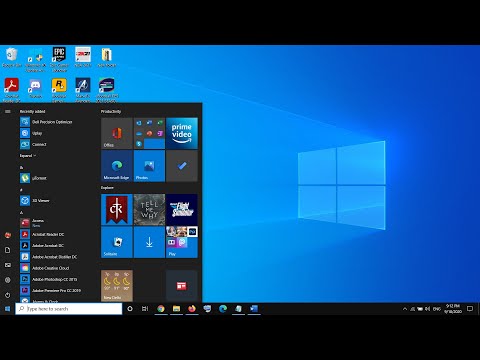Open the clock and date flyout
Viewport: 480px width, 360px height.
click(453, 309)
